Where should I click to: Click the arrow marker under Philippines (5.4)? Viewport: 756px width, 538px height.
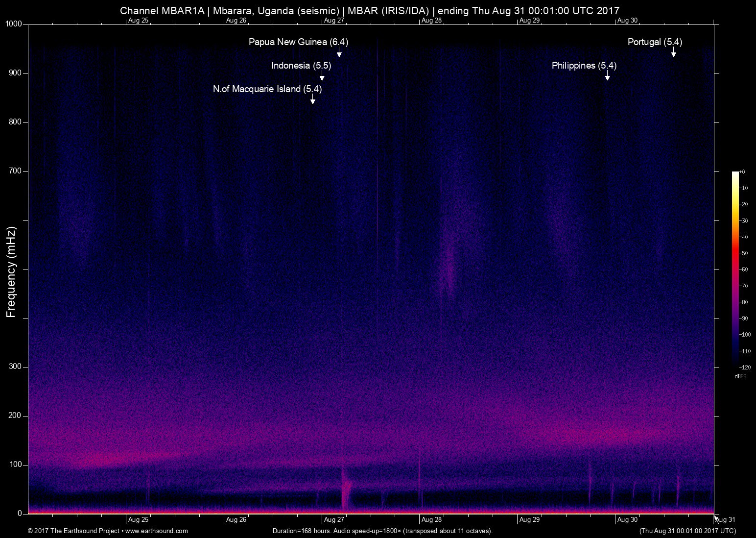pyautogui.click(x=607, y=76)
